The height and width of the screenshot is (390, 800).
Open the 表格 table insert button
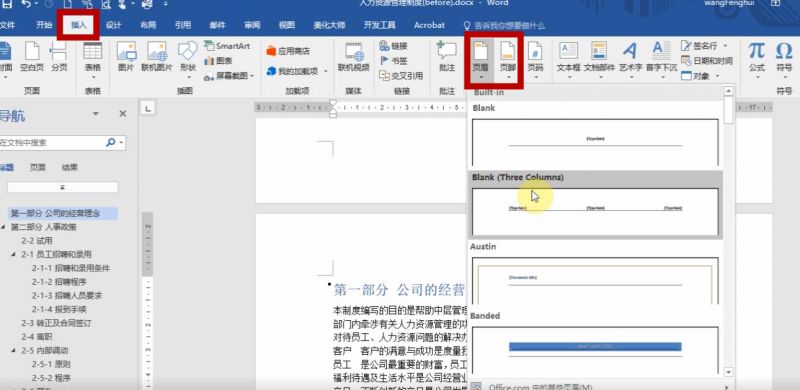[92, 60]
